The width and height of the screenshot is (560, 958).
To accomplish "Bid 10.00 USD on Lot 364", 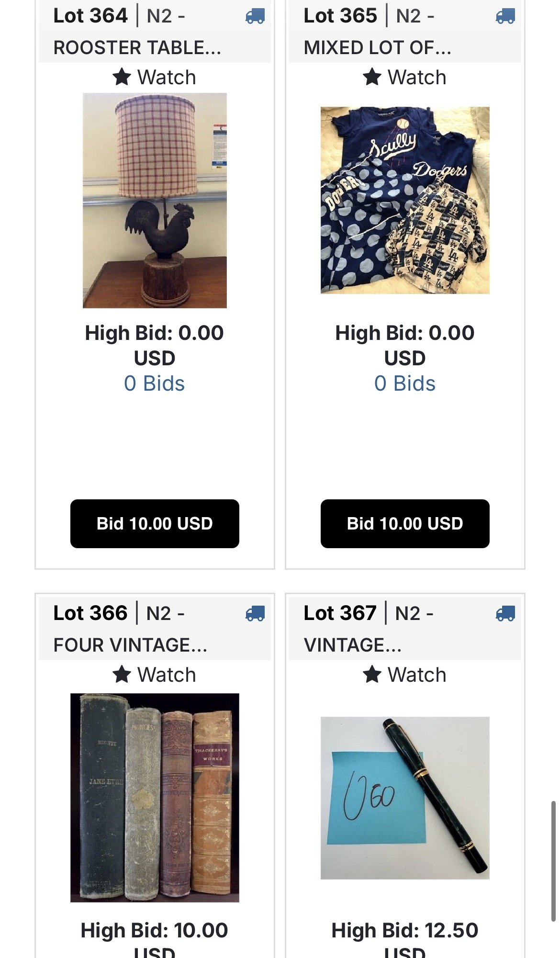I will [155, 523].
